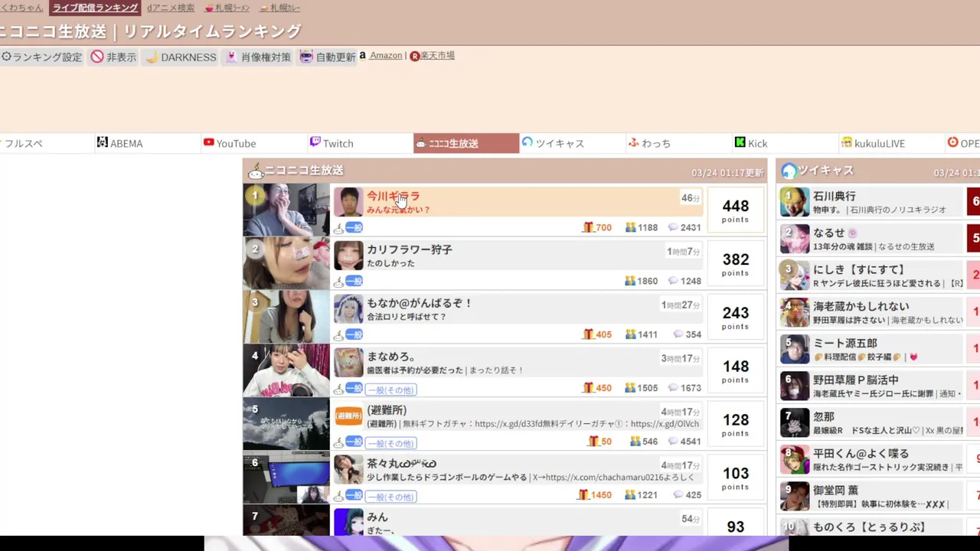Open the 楽天市場 link
This screenshot has height=551, width=980.
438,55
